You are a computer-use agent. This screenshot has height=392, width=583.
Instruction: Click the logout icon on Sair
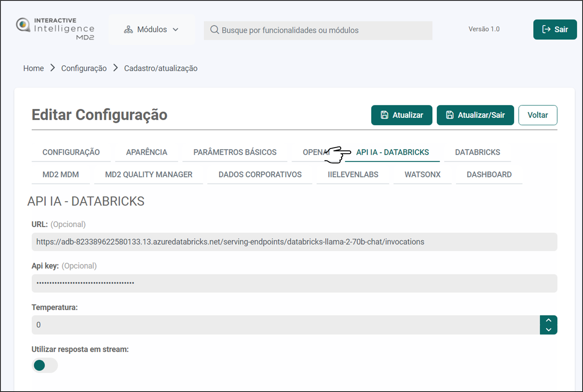[546, 30]
